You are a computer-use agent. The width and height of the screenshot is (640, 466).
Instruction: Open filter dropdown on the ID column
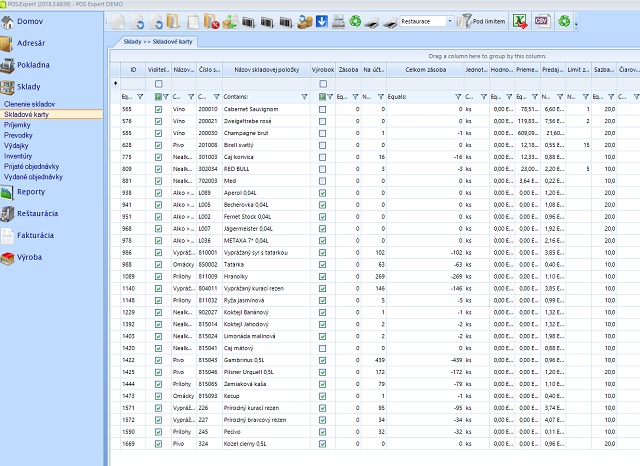click(x=140, y=96)
